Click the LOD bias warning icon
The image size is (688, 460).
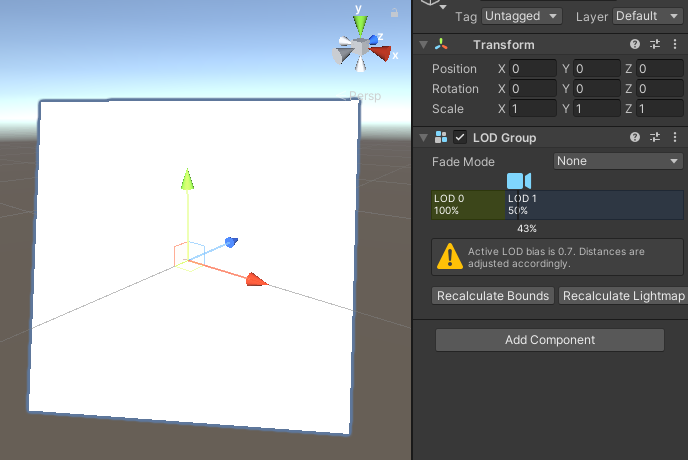click(450, 256)
